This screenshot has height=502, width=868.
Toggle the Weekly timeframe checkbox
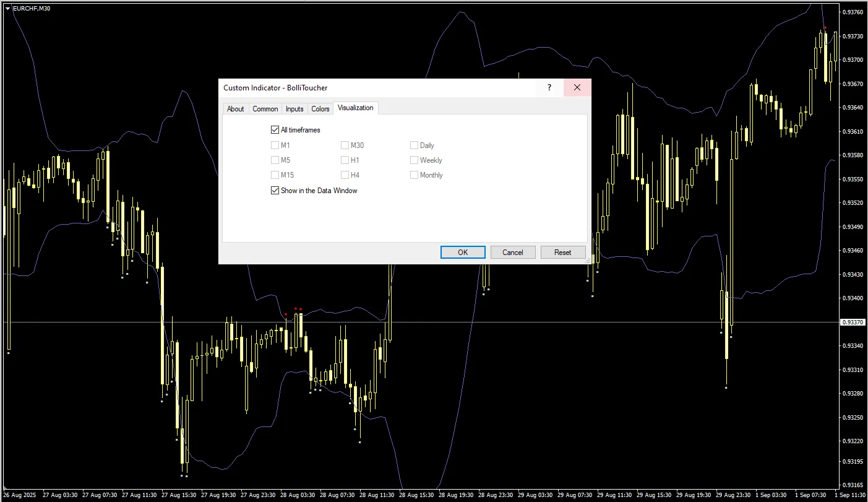(414, 160)
